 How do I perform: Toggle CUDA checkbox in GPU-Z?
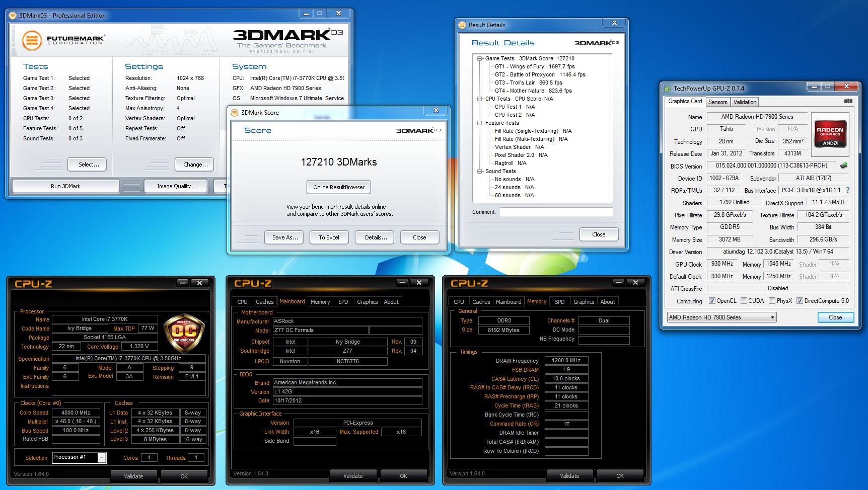(x=744, y=301)
